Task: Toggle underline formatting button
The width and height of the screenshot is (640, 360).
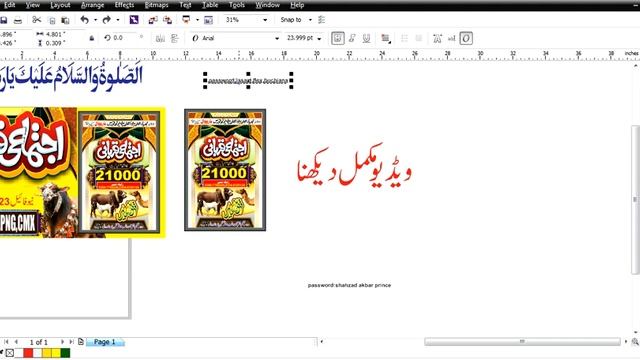Action: point(367,38)
